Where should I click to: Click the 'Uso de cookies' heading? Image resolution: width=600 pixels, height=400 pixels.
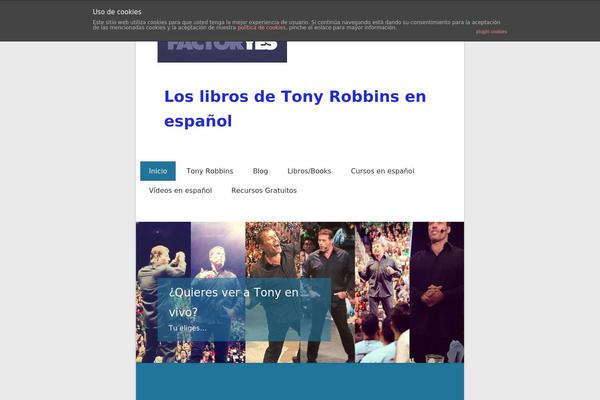pyautogui.click(x=117, y=12)
